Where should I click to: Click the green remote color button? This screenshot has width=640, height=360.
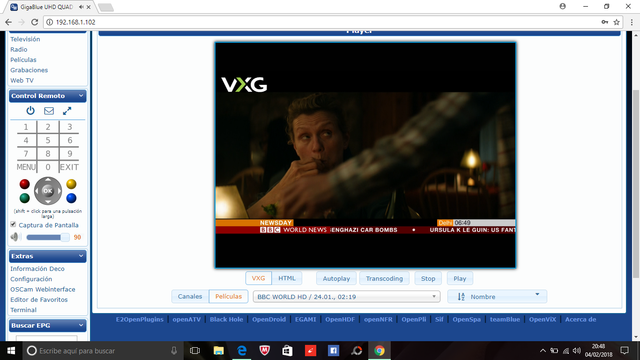[x=24, y=198]
